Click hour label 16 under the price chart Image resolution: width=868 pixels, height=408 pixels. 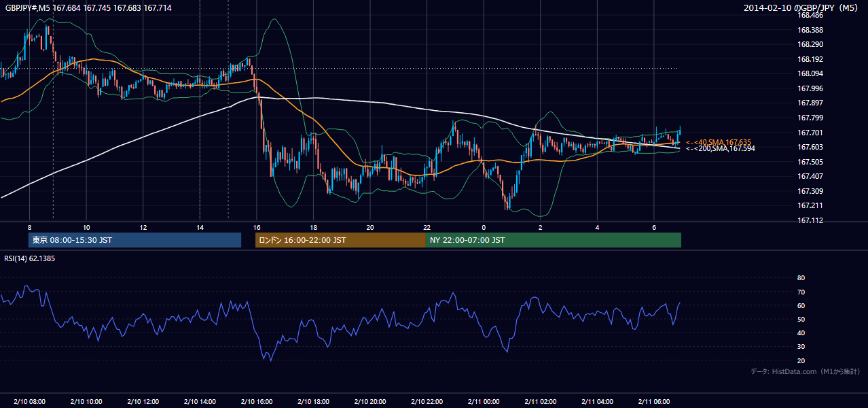tap(256, 227)
